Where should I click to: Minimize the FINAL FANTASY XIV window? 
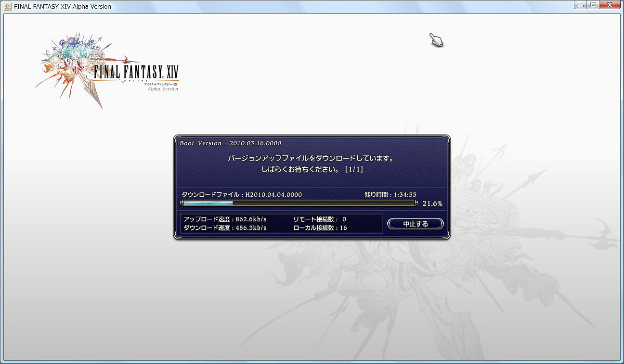point(582,5)
